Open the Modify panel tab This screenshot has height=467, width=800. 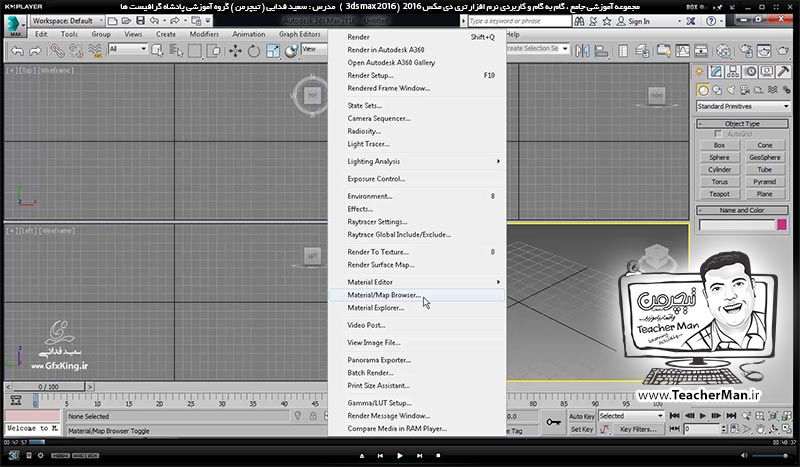(x=716, y=71)
